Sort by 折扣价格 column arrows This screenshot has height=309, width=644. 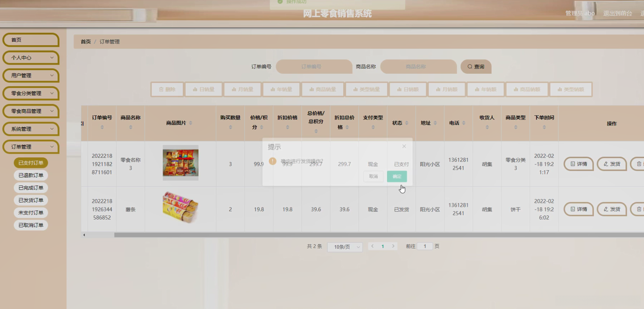[288, 127]
